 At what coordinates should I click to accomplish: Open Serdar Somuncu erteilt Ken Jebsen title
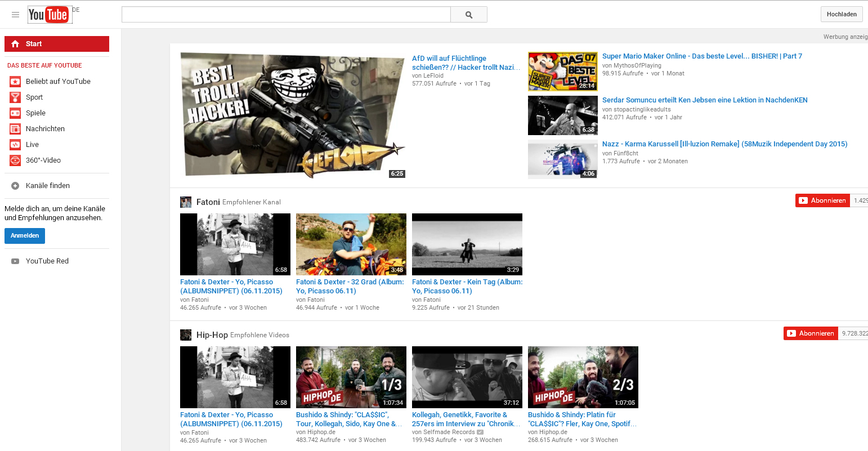click(x=705, y=100)
